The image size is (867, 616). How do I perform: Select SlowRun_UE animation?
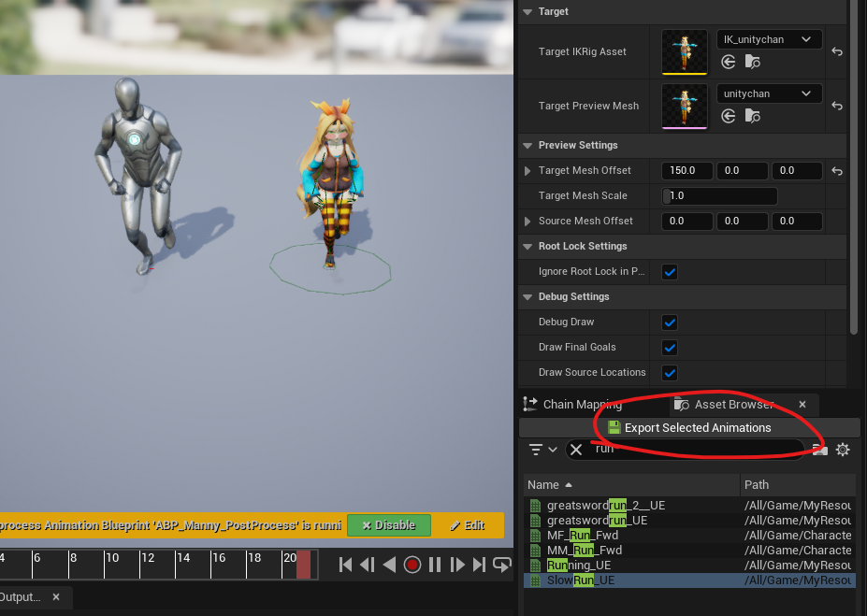(689, 580)
